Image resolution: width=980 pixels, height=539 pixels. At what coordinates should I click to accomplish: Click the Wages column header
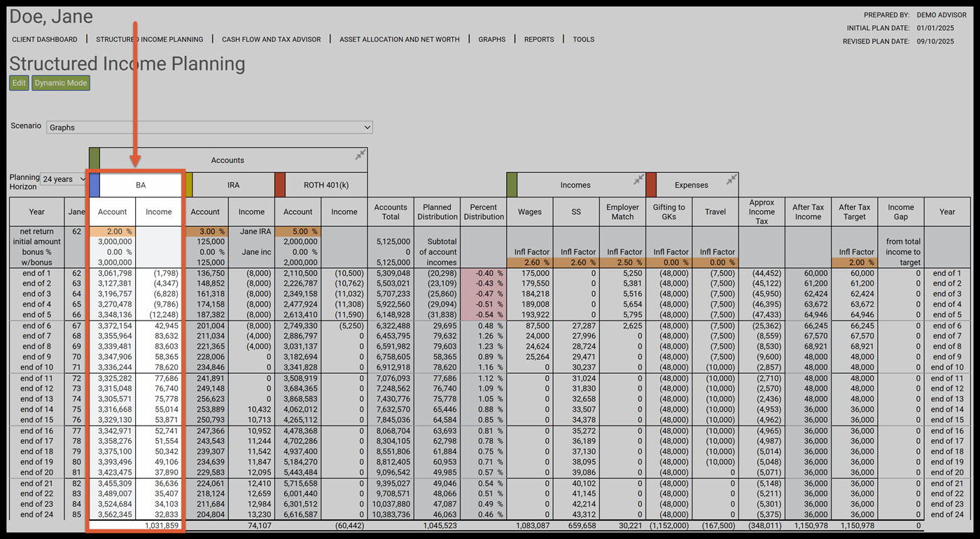coord(530,212)
